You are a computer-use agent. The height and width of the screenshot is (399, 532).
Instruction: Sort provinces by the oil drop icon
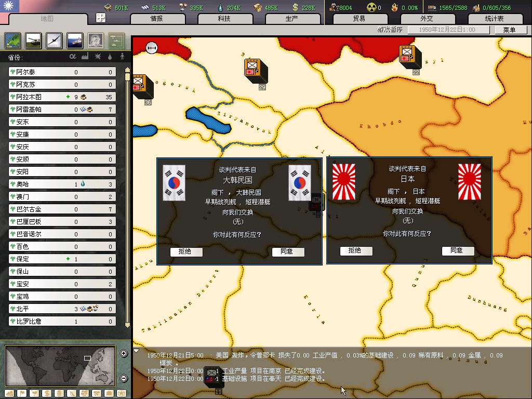[x=110, y=57]
